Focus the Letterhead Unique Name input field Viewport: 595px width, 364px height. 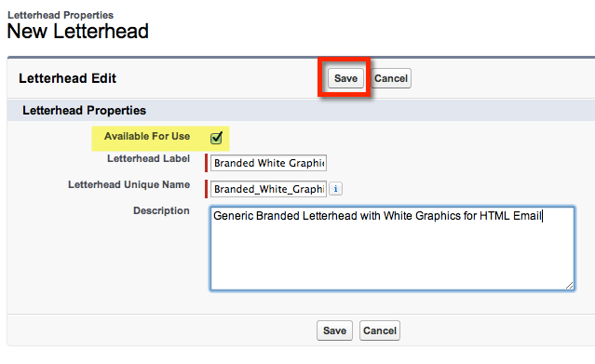(x=269, y=189)
